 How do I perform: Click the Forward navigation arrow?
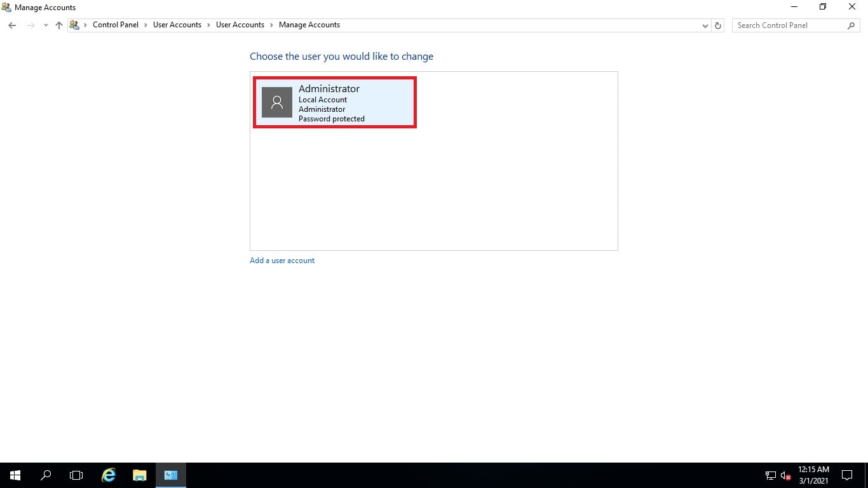point(31,25)
